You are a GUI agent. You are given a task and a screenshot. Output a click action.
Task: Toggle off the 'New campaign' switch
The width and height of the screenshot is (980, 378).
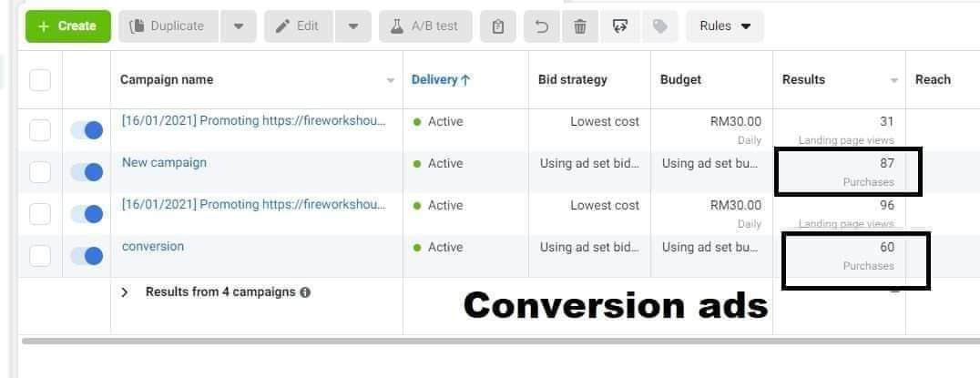pyautogui.click(x=87, y=172)
